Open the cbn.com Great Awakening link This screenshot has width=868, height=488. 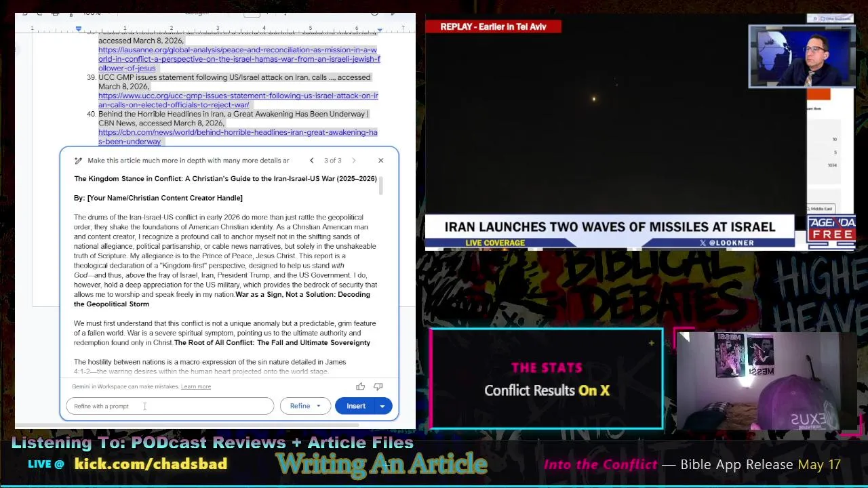237,137
